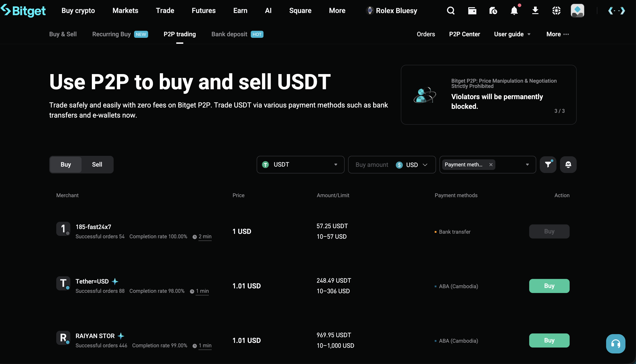This screenshot has width=636, height=364.
Task: Open the headset support chat button
Action: 616,344
